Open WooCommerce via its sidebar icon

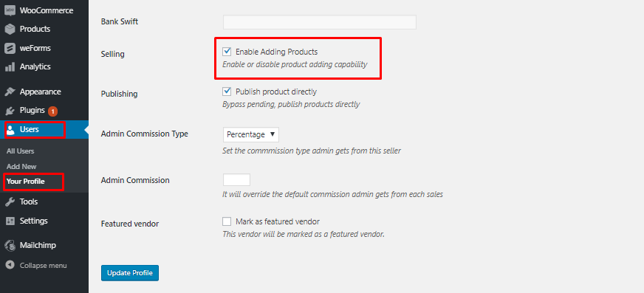tap(10, 10)
